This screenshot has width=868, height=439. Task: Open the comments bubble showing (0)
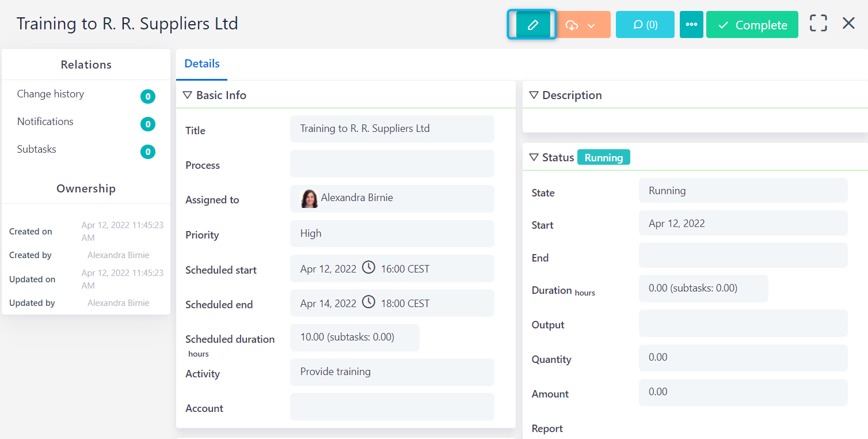(x=645, y=24)
